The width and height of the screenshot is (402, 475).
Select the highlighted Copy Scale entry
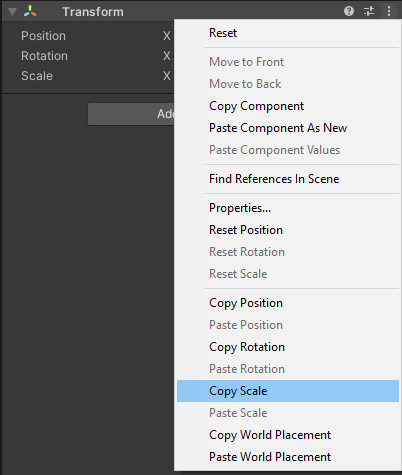288,391
